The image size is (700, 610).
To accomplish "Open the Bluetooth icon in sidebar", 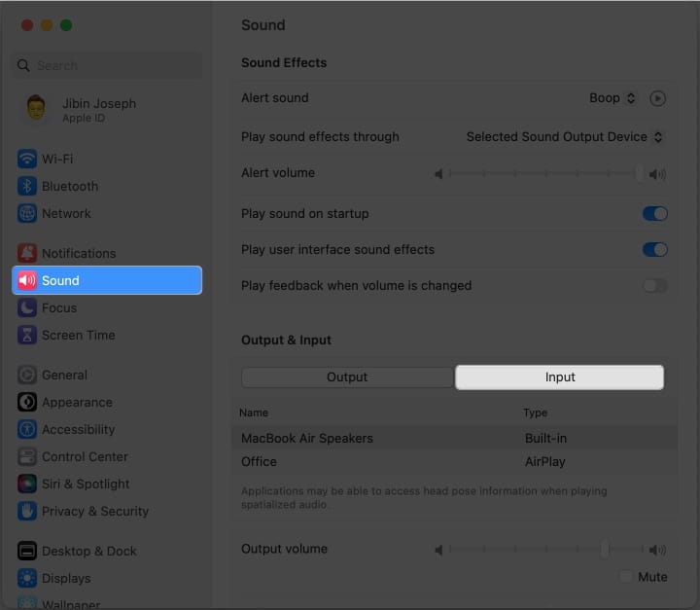I will coord(27,186).
